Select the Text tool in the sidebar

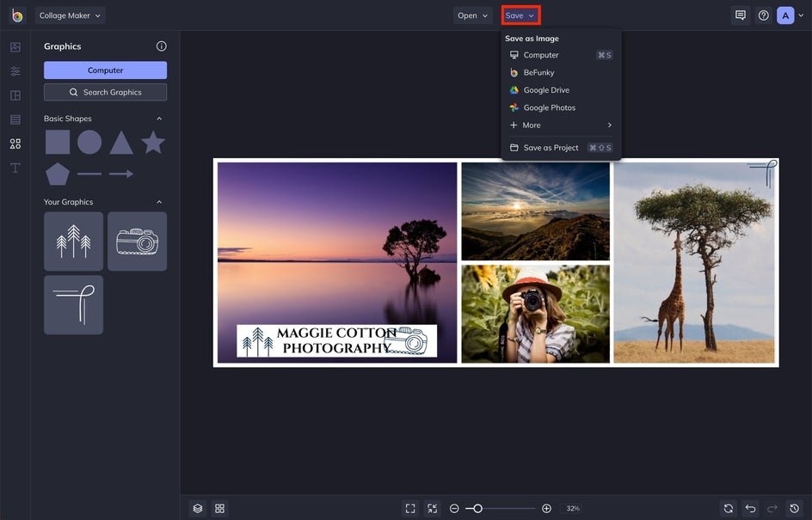(14, 167)
